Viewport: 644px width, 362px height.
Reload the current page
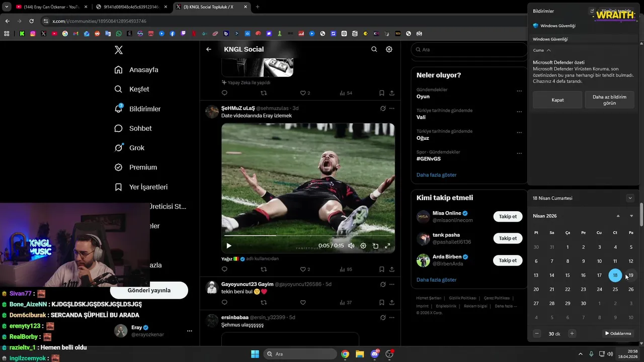coord(31,21)
